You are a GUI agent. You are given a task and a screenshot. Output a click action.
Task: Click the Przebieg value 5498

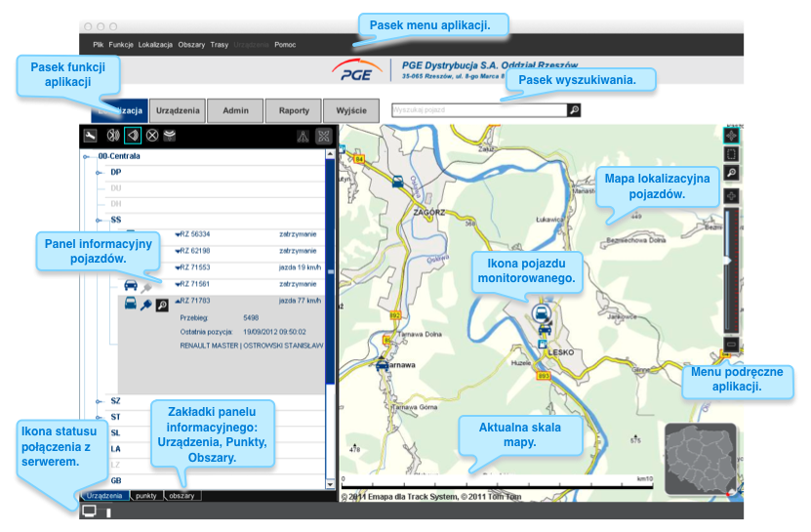coord(251,318)
